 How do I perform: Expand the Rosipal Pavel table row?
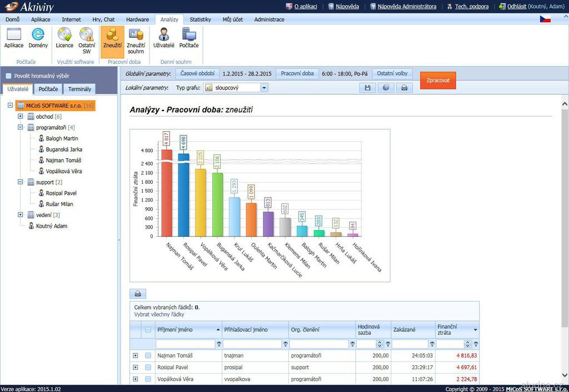pyautogui.click(x=136, y=368)
